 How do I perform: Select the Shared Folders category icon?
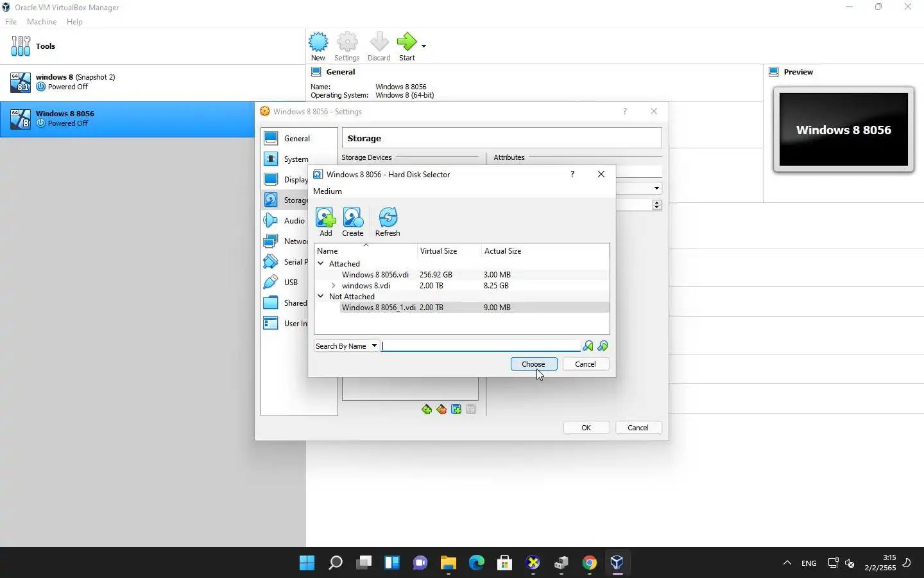click(271, 303)
